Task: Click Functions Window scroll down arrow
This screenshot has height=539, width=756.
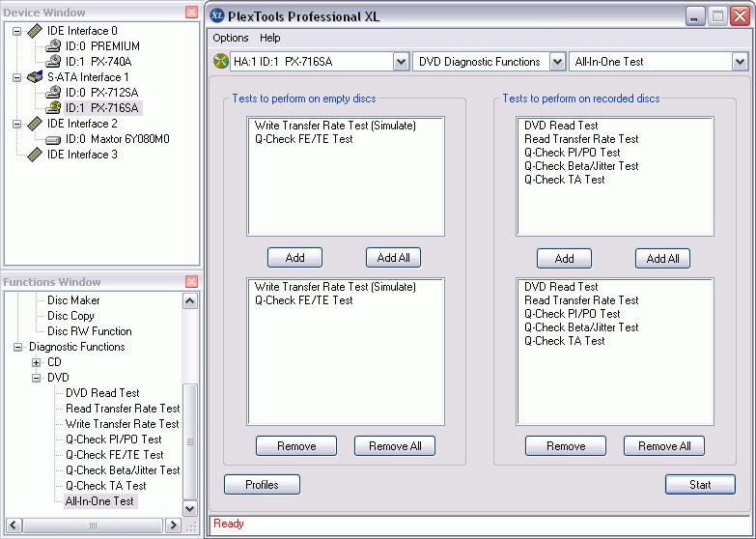Action: coord(190,509)
